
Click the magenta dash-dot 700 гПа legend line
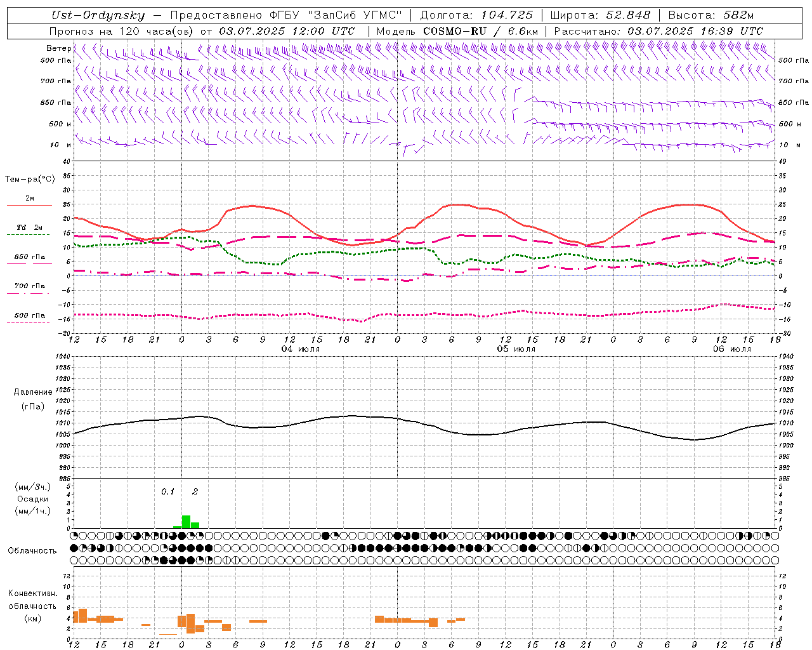(29, 293)
